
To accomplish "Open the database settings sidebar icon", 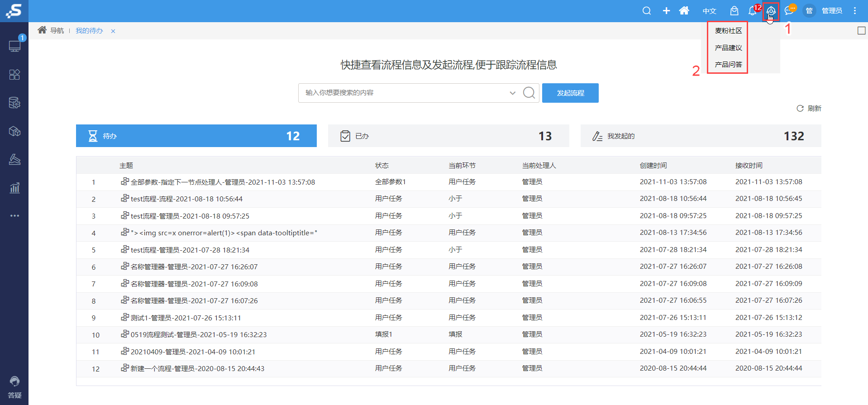I will 14,103.
